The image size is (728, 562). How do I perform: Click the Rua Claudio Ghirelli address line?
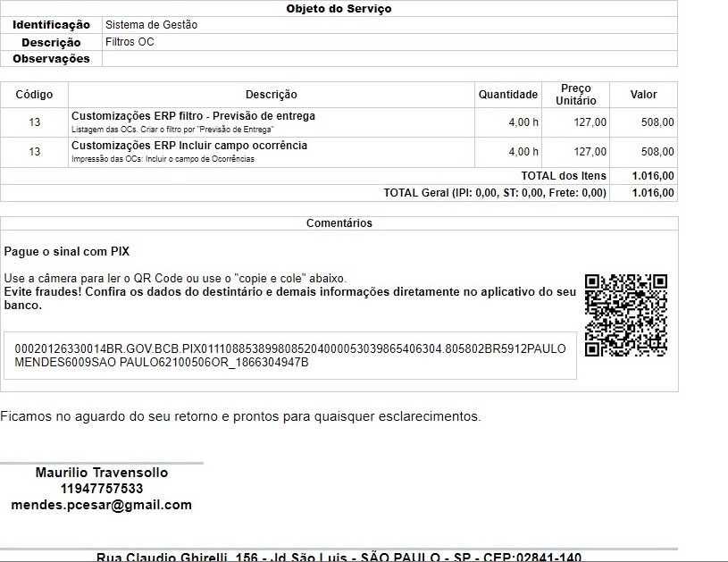[x=339, y=558]
